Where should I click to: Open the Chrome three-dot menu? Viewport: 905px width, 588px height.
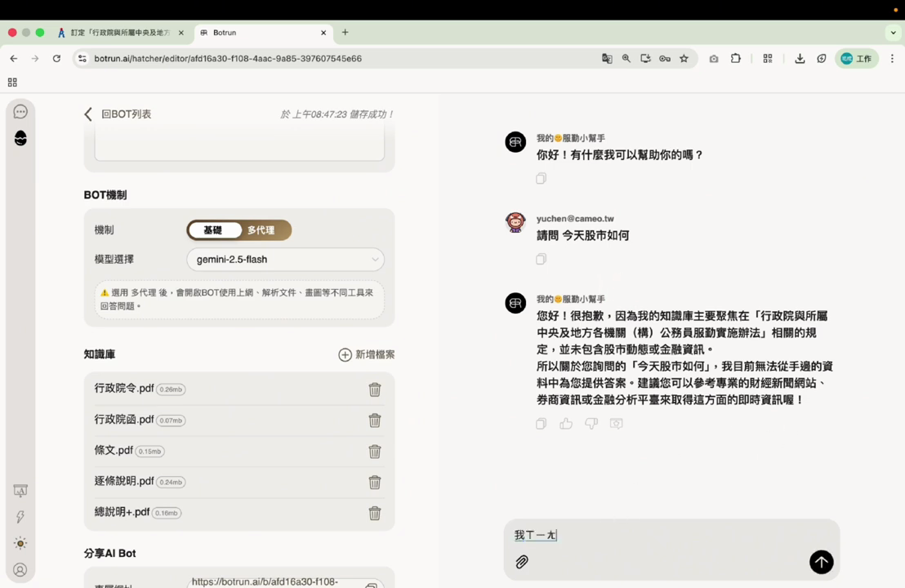click(892, 58)
